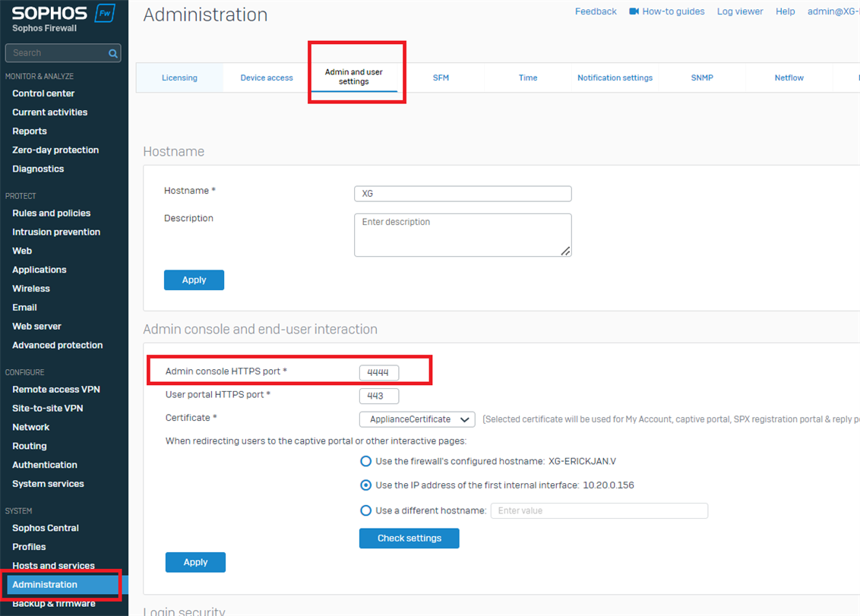860x616 pixels.
Task: Click the Feedback link
Action: 596,11
